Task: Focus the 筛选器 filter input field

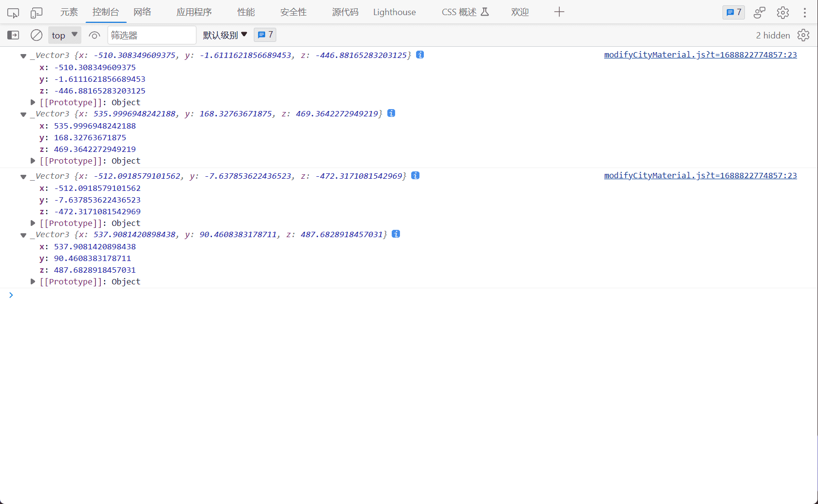Action: 152,35
